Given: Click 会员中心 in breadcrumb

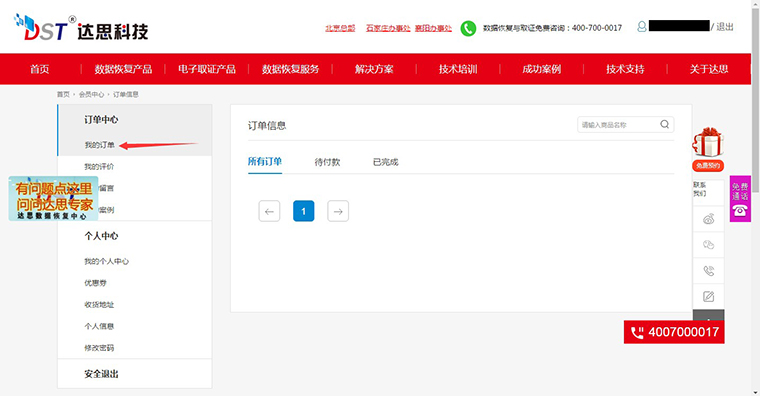Looking at the screenshot, I should click(92, 94).
